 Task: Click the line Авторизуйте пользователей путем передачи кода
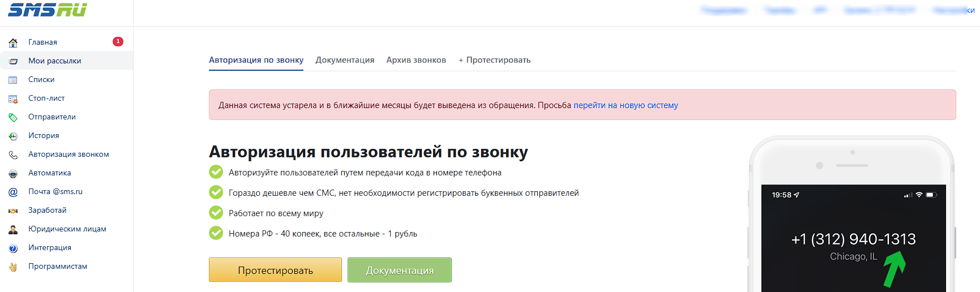point(365,173)
